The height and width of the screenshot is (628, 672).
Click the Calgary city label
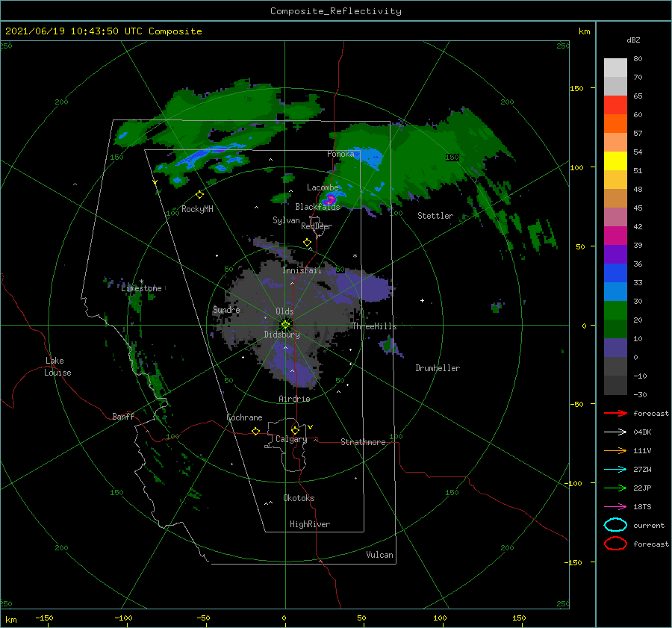291,439
